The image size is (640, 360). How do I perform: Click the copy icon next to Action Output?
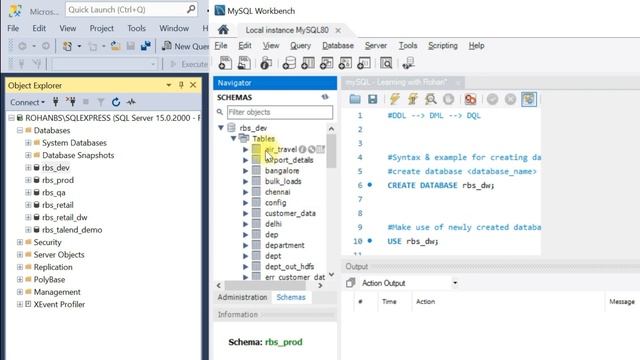pos(350,283)
